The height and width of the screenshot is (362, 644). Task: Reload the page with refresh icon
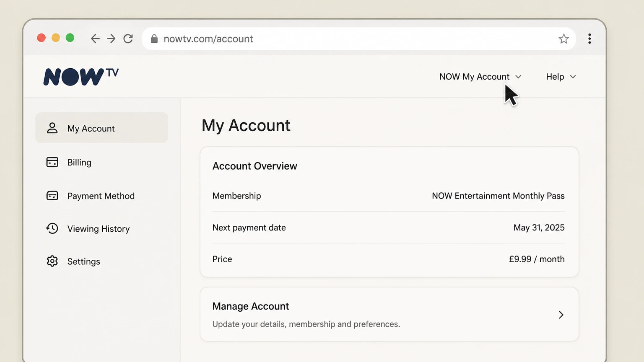[x=128, y=39]
